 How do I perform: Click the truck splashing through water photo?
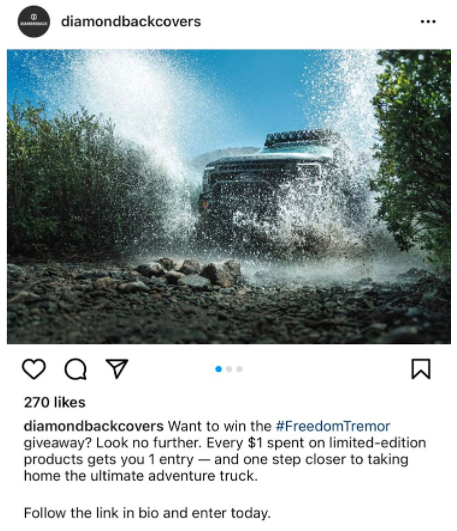[229, 196]
